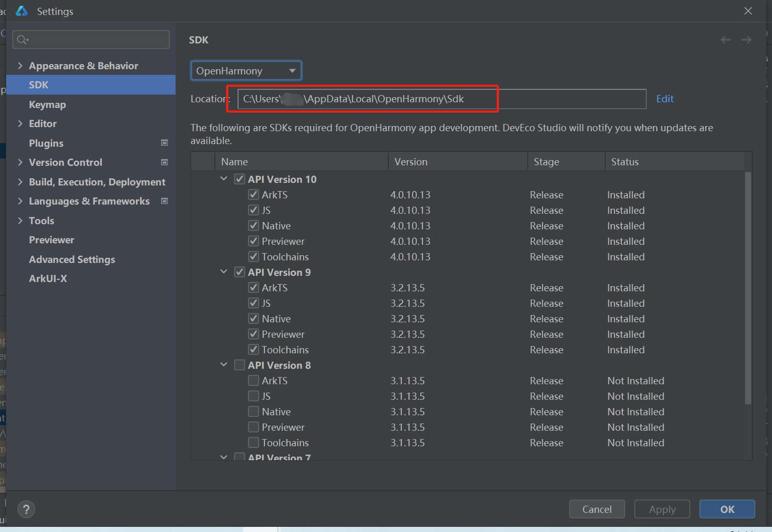Viewport: 772px width, 532px height.
Task: Click Previewer 3.2.13.5 row's Installed status
Action: [x=626, y=334]
